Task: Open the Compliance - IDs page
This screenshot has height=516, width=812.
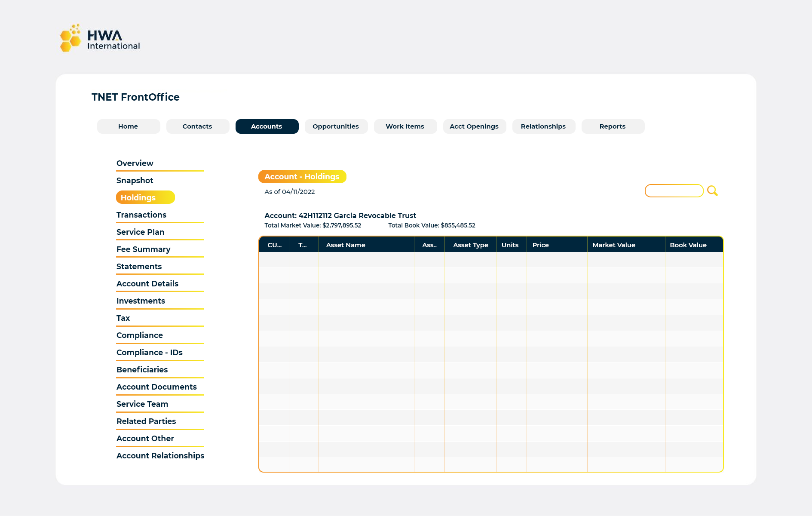Action: pyautogui.click(x=149, y=352)
